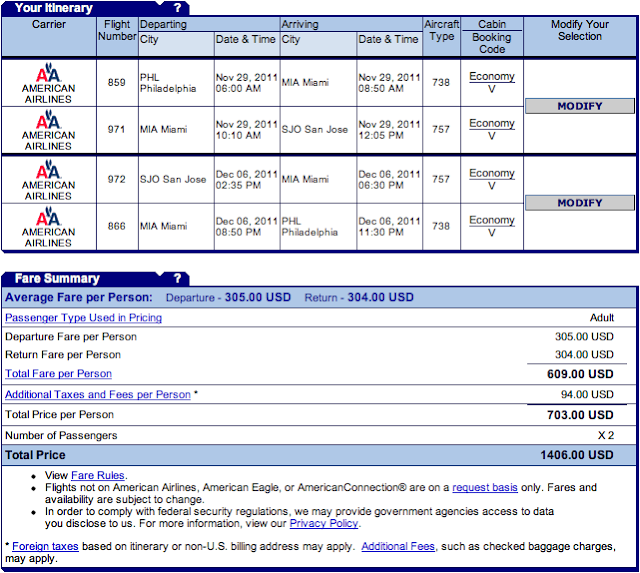Click SJO San Jose arriving city
This screenshot has height=573, width=640.
(315, 129)
